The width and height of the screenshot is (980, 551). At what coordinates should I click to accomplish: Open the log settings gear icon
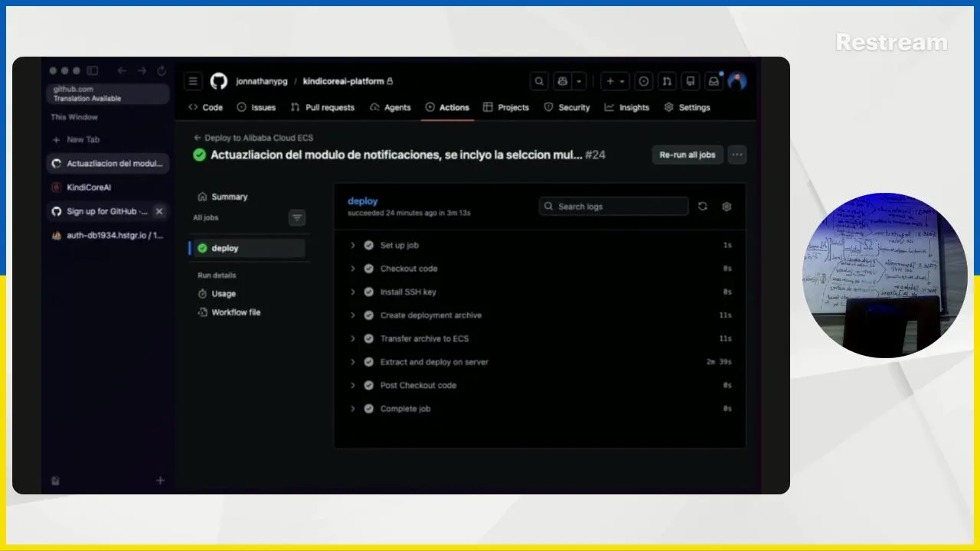pyautogui.click(x=727, y=207)
